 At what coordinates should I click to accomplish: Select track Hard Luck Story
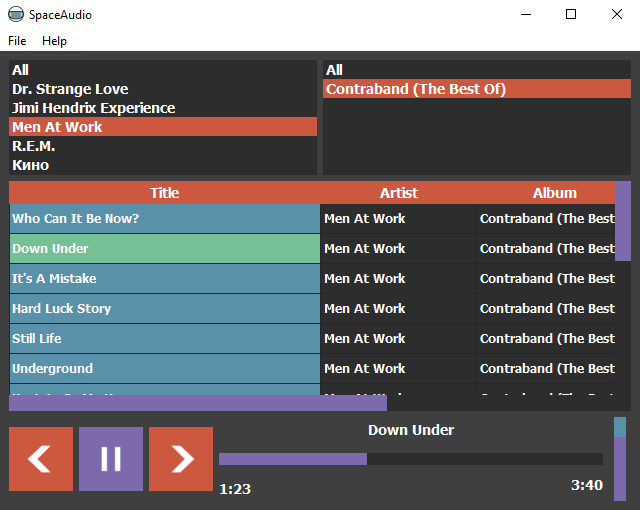point(165,308)
